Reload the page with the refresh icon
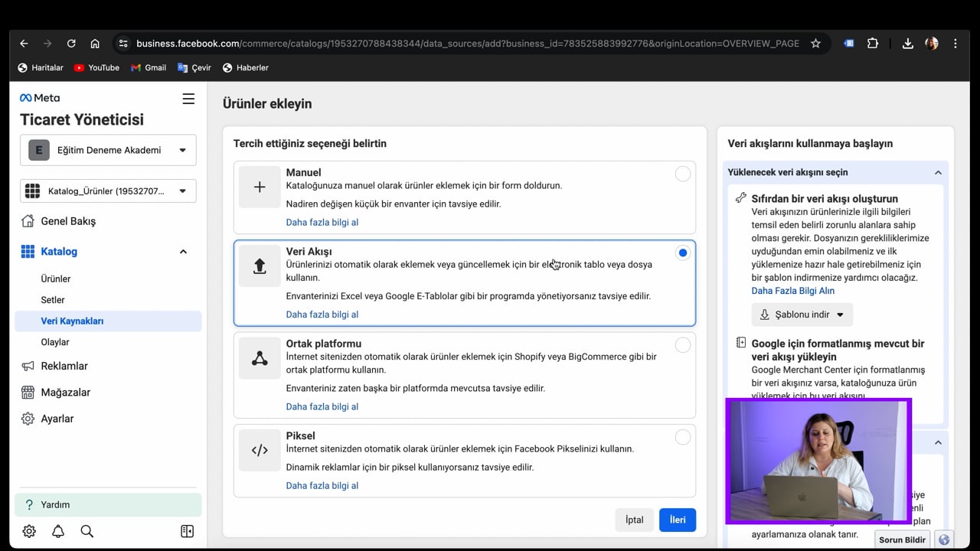The image size is (980, 551). pos(71,44)
